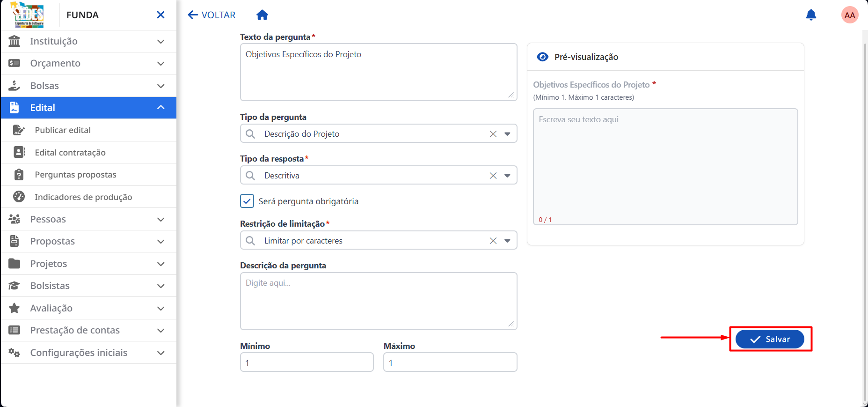This screenshot has height=407, width=868.
Task: Open Edital contratação menu item
Action: 89,152
